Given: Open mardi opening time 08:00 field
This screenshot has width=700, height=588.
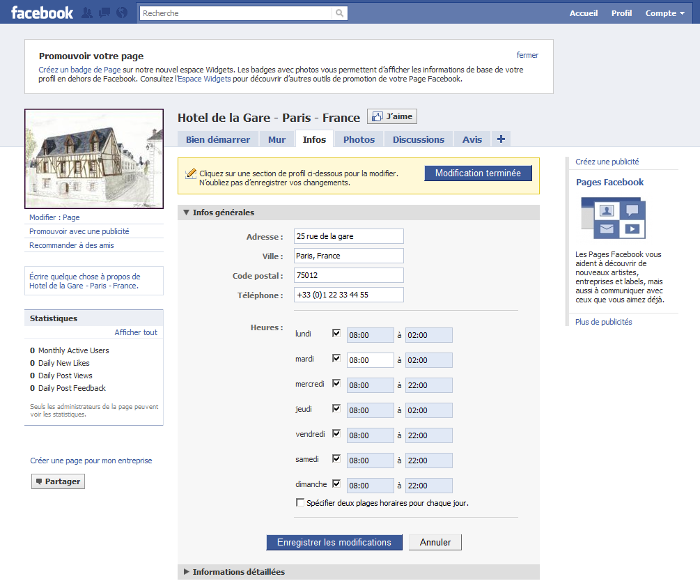Looking at the screenshot, I should (370, 360).
